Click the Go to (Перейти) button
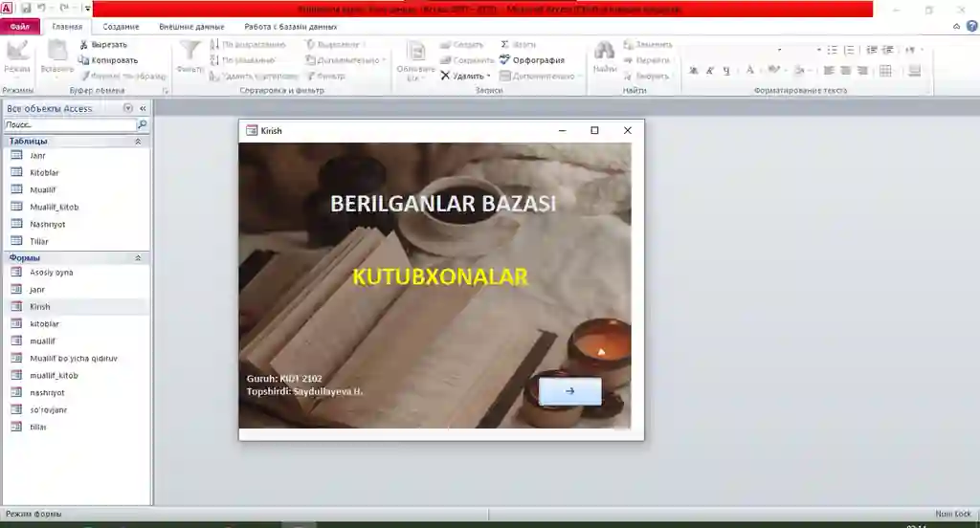The width and height of the screenshot is (980, 528). click(647, 60)
